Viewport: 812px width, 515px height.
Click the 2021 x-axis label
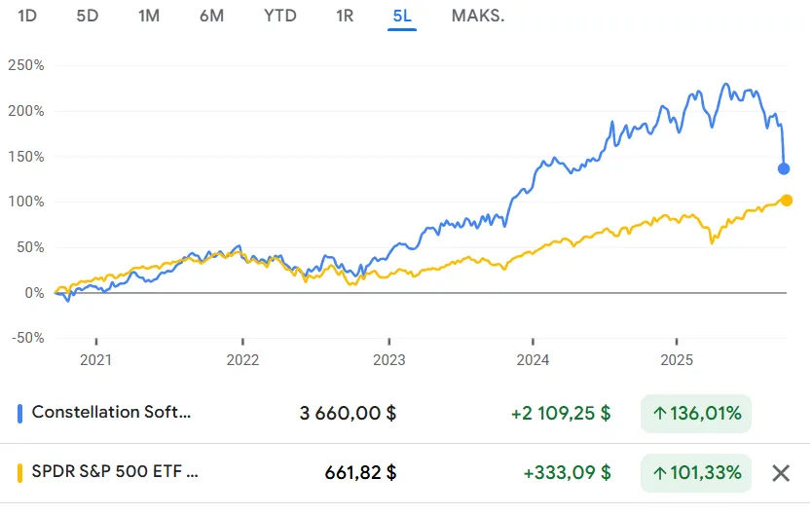[x=95, y=360]
